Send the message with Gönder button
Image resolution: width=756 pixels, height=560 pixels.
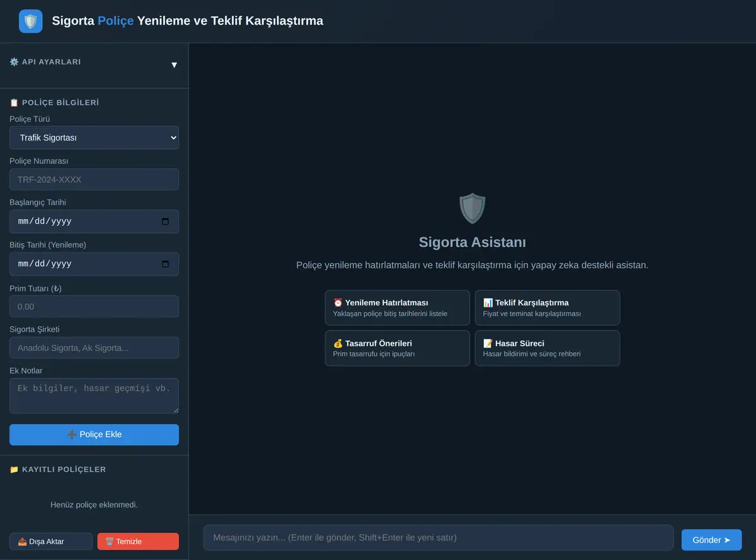[x=711, y=540]
